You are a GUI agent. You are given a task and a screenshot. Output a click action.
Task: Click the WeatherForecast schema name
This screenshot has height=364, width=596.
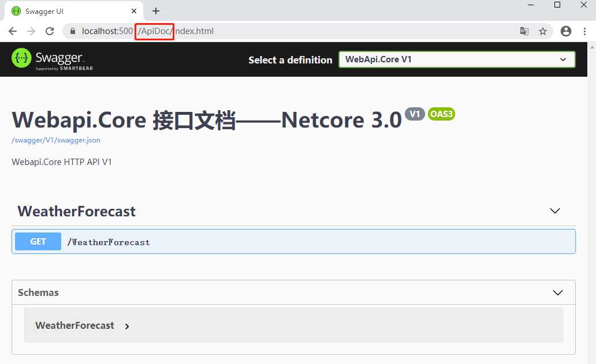(74, 325)
